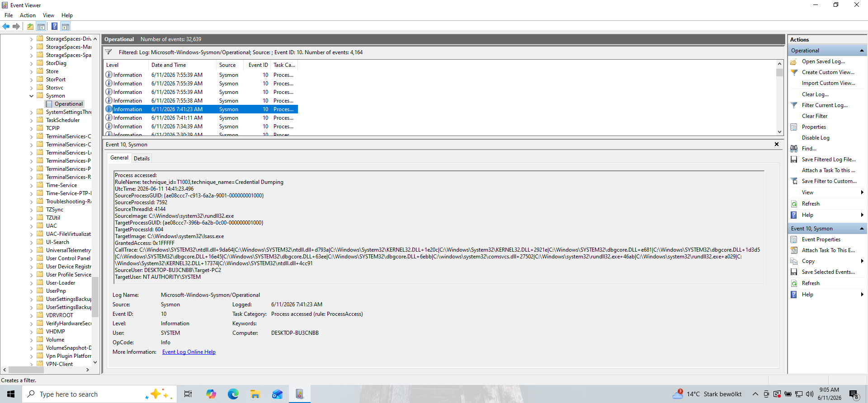Click the Find binoculars icon
Screen dimensions: 868x403
tap(794, 149)
